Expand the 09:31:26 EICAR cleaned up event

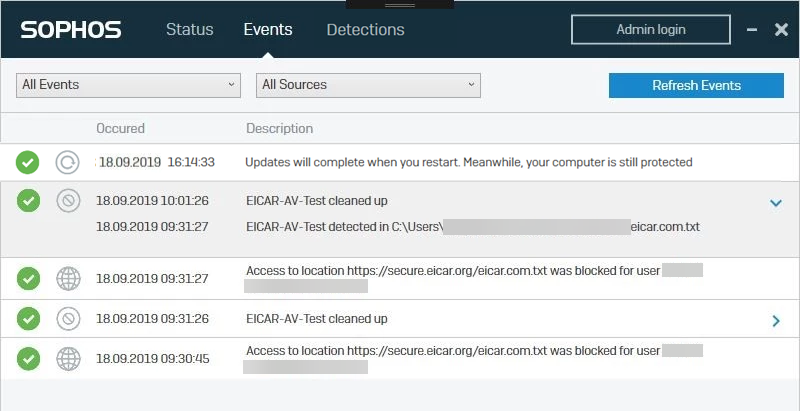tap(775, 320)
